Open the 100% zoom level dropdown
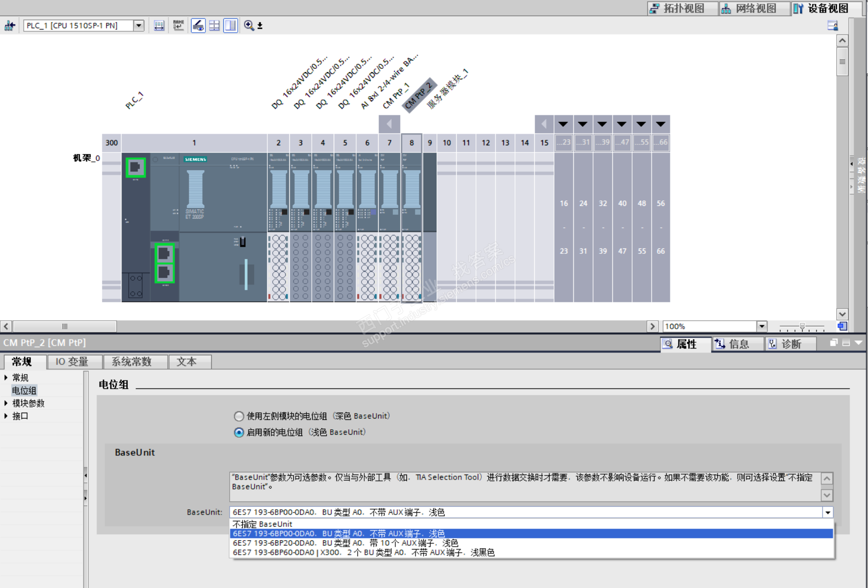This screenshot has height=588, width=868. (762, 326)
